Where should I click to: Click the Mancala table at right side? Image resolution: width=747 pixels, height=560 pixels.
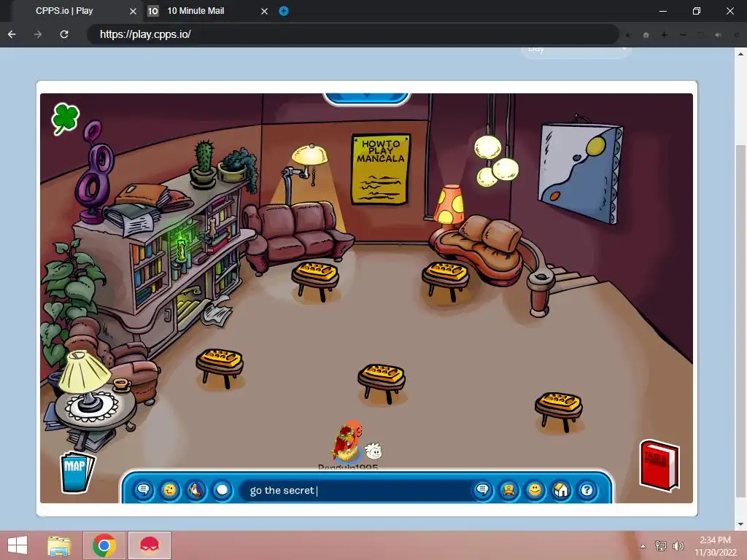pos(558,411)
